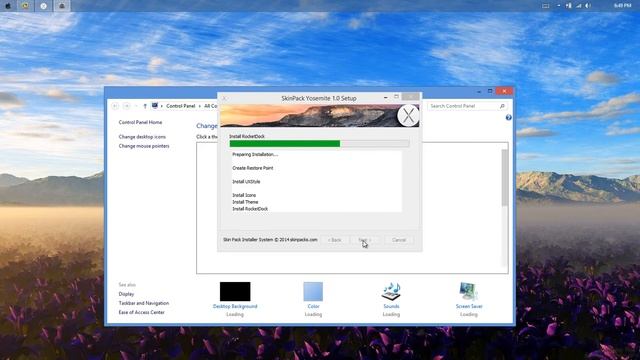Click the round white icon in top bar
Viewport: 640px width, 360px height.
44,6
